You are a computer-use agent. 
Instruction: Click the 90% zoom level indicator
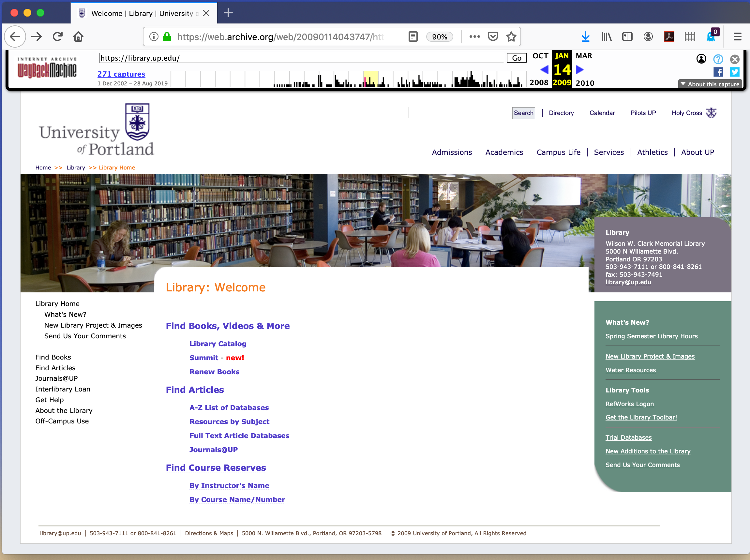pyautogui.click(x=440, y=37)
